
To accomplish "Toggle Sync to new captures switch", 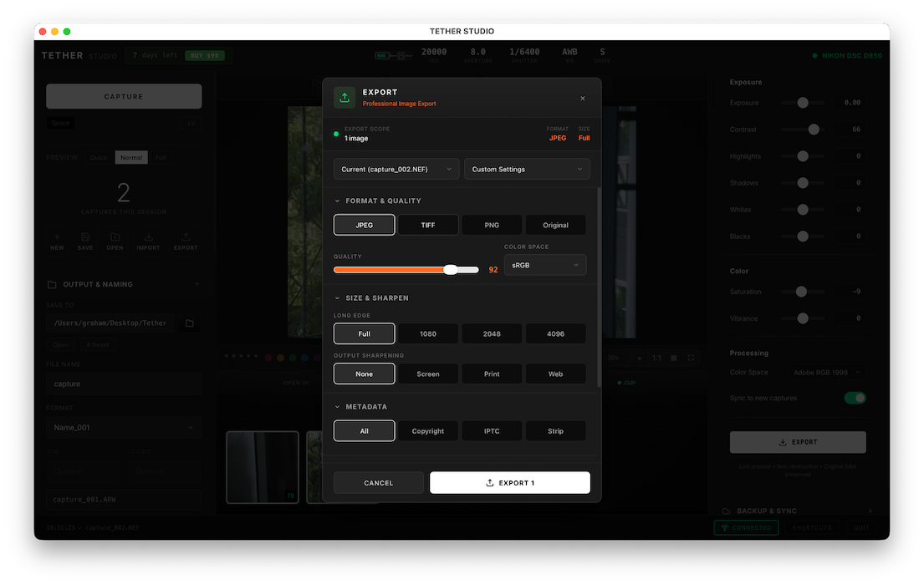I will [x=855, y=398].
